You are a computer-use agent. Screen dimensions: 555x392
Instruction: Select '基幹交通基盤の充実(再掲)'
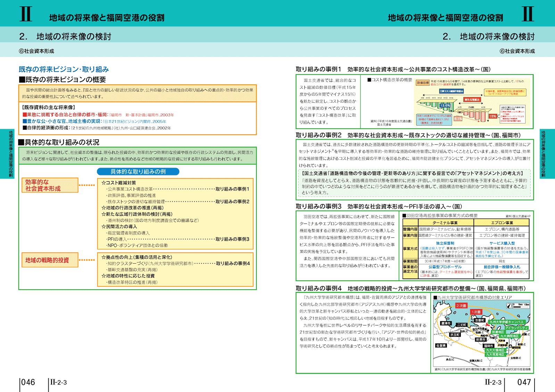[132, 270]
